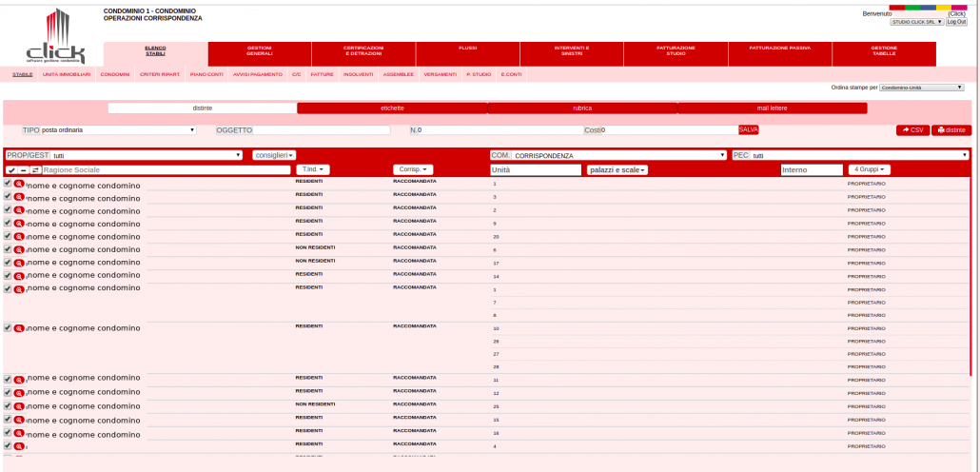Screen dimensions: 980x472
Task: Expand the consiglieri dropdown
Action: (274, 155)
